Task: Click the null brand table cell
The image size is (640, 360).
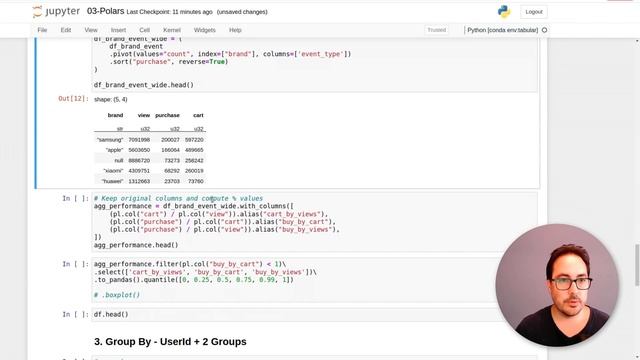Action: pyautogui.click(x=119, y=160)
